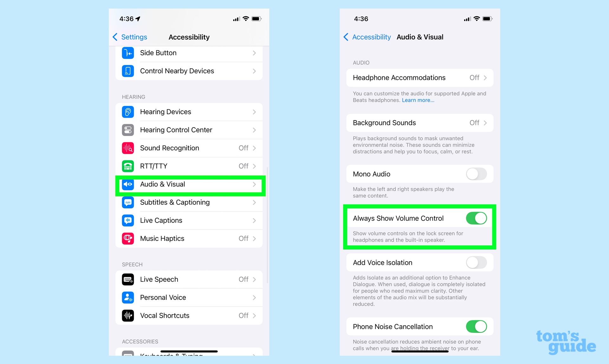The height and width of the screenshot is (364, 609).
Task: Tap the RTT/TTY icon
Action: 129,166
